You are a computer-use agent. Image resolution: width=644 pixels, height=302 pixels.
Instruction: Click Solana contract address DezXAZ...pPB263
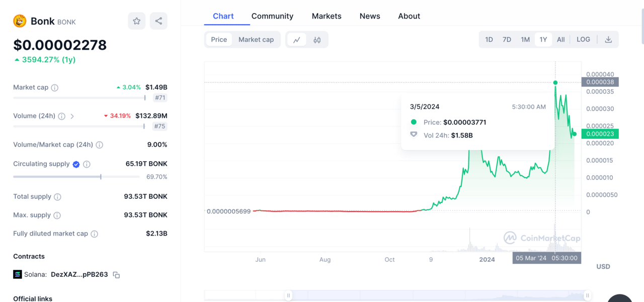(79, 275)
